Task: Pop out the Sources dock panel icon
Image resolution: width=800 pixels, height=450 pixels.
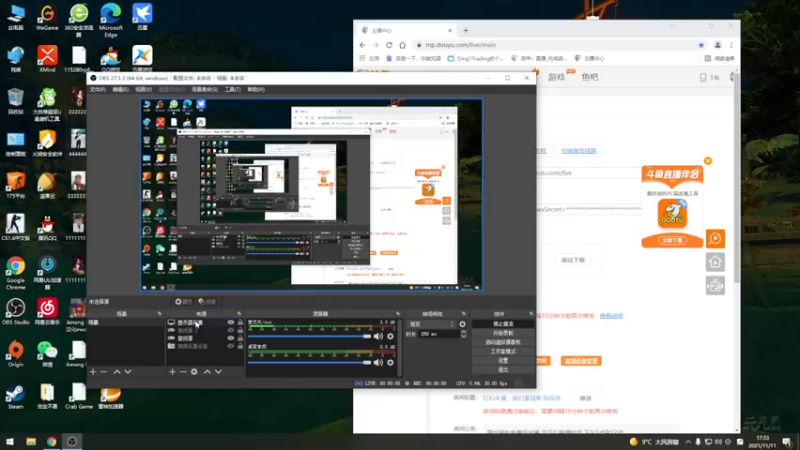Action: [x=239, y=314]
